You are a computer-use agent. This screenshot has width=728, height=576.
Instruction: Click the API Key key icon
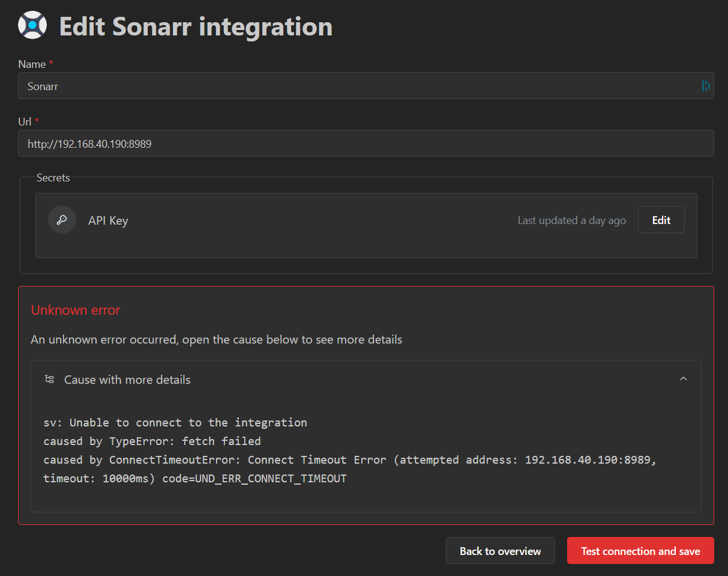pyautogui.click(x=62, y=220)
